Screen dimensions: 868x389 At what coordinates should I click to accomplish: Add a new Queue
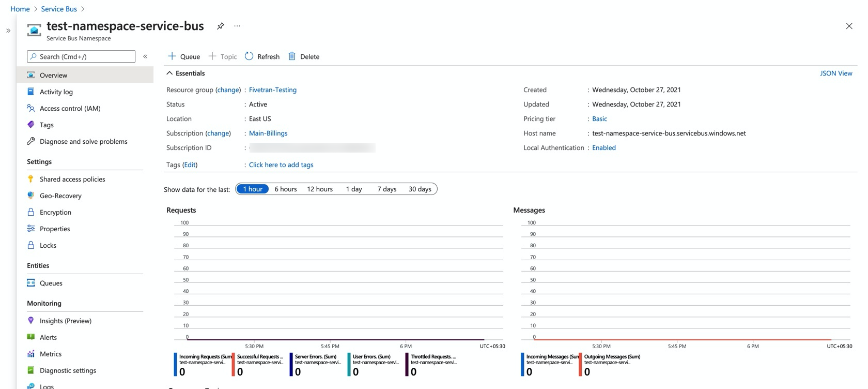pyautogui.click(x=184, y=56)
